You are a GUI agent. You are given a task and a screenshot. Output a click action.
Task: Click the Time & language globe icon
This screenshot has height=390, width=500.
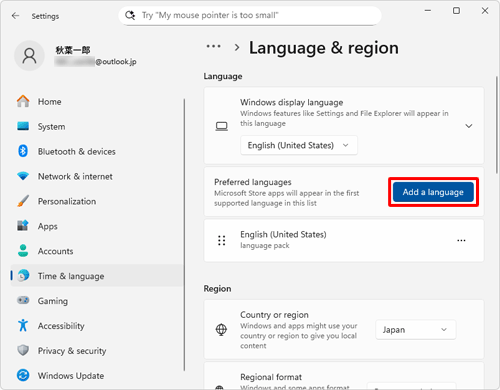point(23,276)
